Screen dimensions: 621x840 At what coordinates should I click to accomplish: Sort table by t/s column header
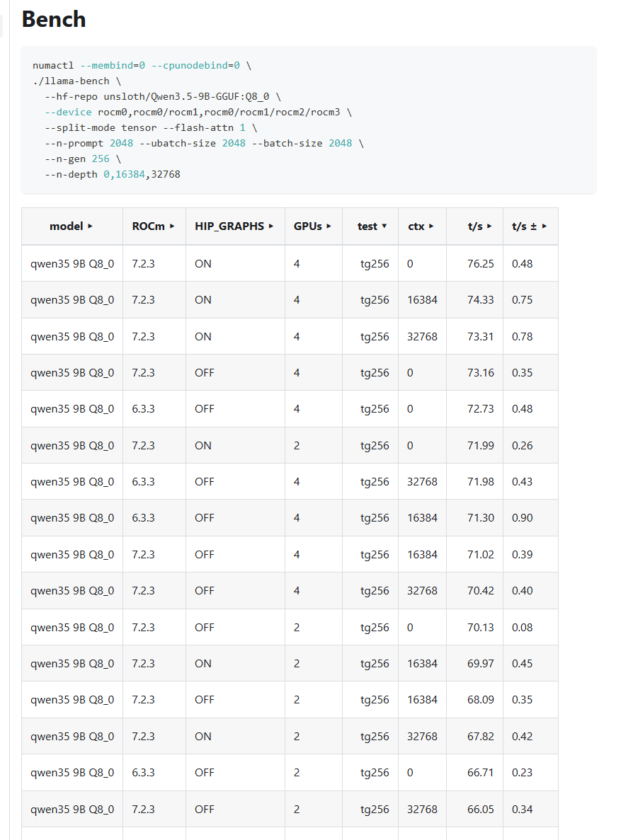[x=474, y=226]
